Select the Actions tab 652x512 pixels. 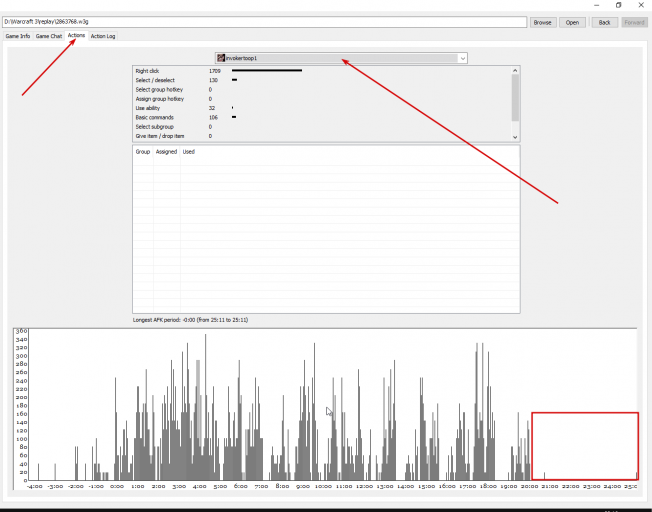(x=76, y=36)
